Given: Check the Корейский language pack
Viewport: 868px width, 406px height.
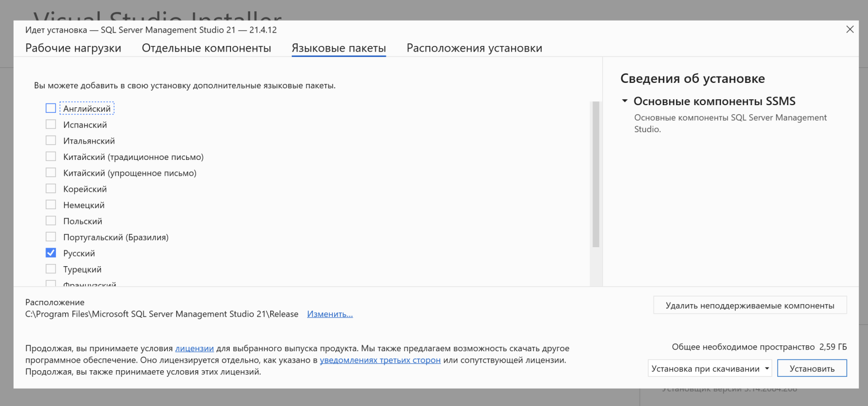Looking at the screenshot, I should click(x=51, y=189).
